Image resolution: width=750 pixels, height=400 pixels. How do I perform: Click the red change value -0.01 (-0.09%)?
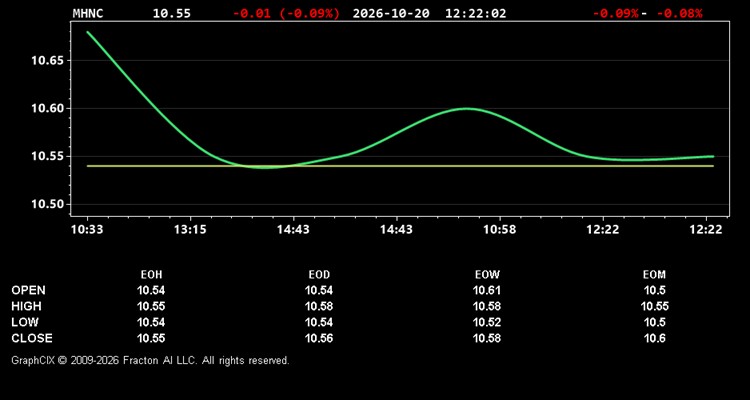pyautogui.click(x=286, y=13)
